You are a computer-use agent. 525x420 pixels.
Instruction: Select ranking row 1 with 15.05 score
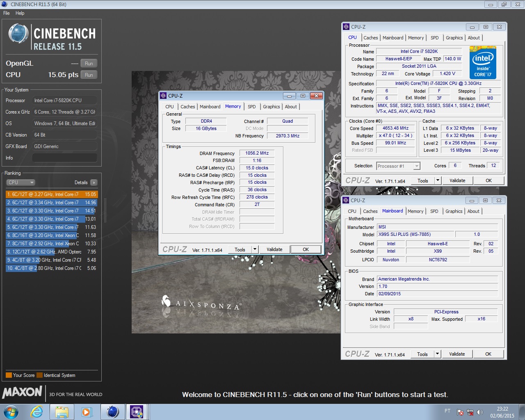[52, 194]
